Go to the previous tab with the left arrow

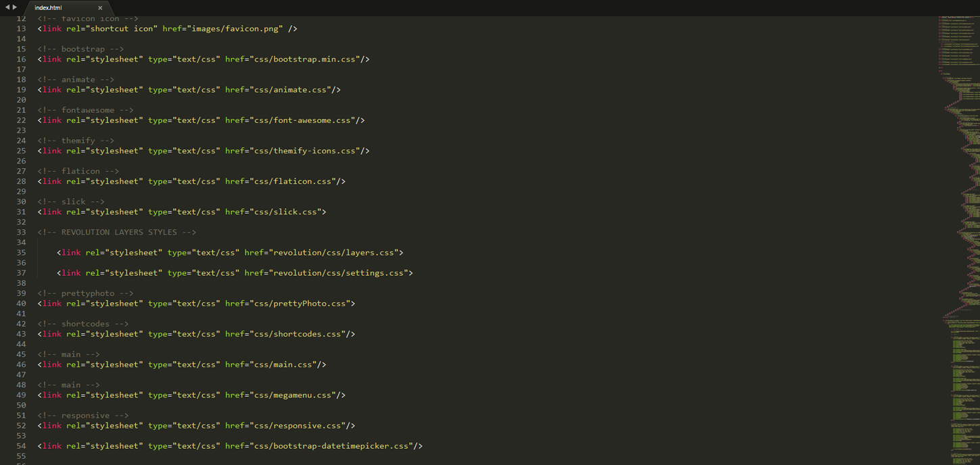click(x=7, y=7)
